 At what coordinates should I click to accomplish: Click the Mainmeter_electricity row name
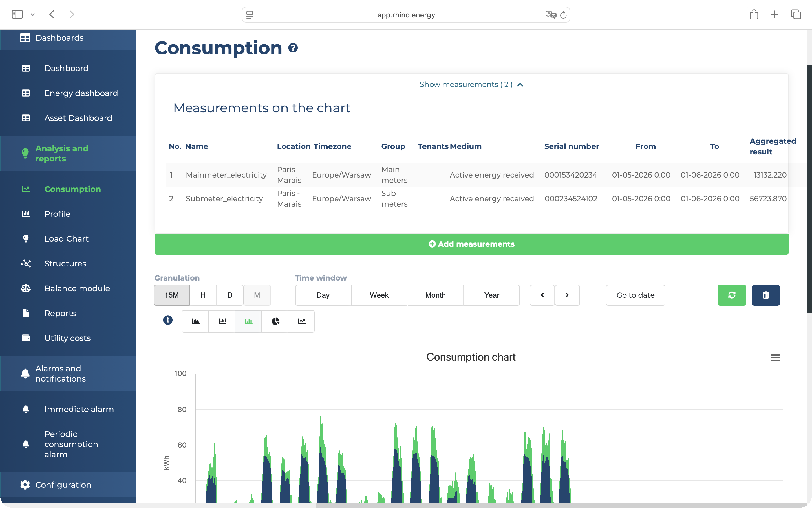226,175
